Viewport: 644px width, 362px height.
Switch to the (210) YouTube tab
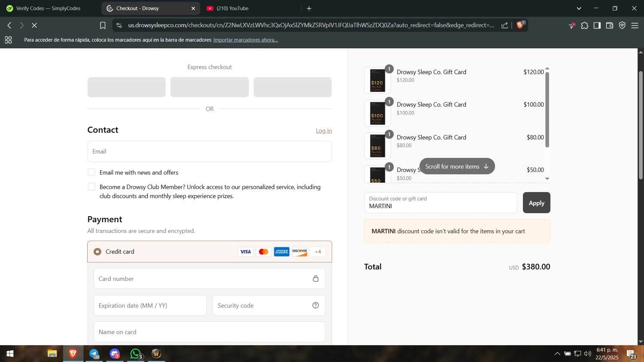point(251,9)
